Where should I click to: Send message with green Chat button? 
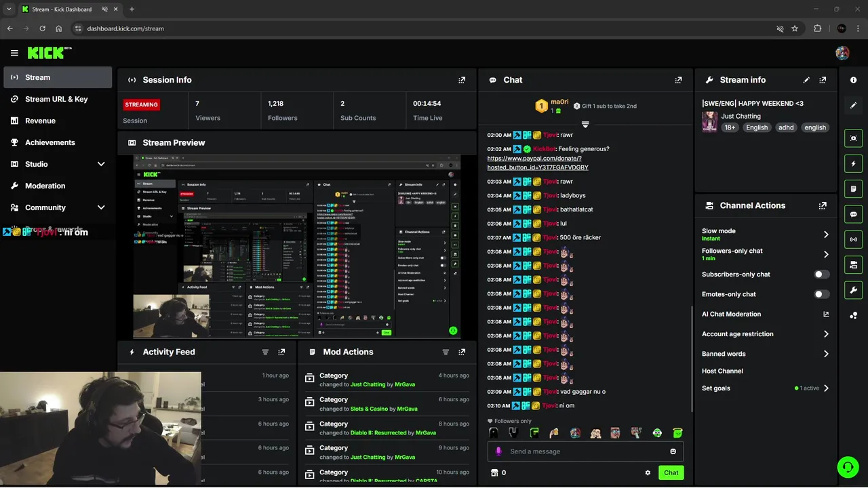click(x=671, y=473)
